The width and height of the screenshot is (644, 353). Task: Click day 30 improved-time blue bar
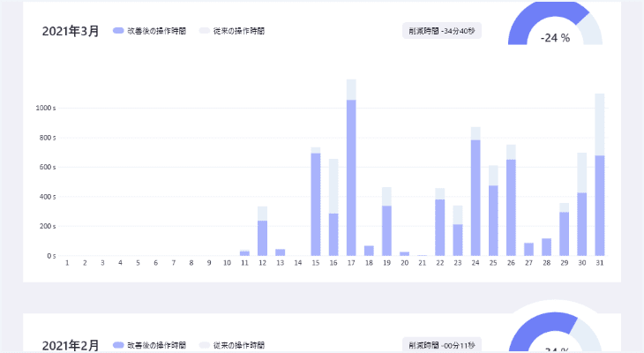[582, 224]
